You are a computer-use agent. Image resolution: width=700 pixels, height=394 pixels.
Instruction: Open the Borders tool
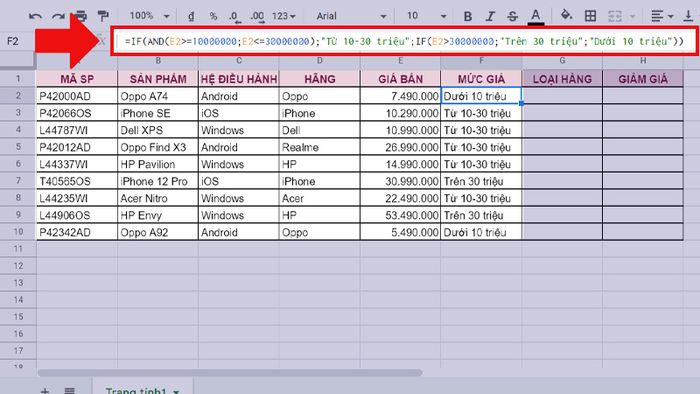tap(590, 16)
